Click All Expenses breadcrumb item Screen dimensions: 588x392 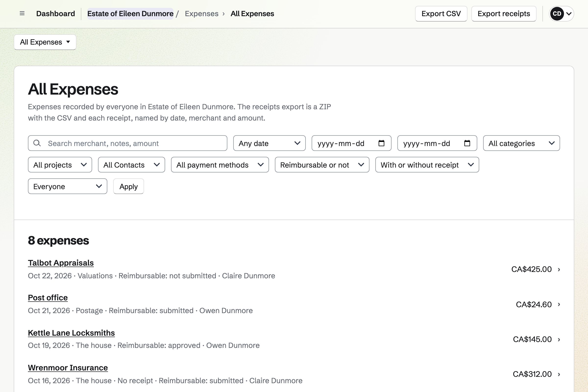tap(252, 13)
